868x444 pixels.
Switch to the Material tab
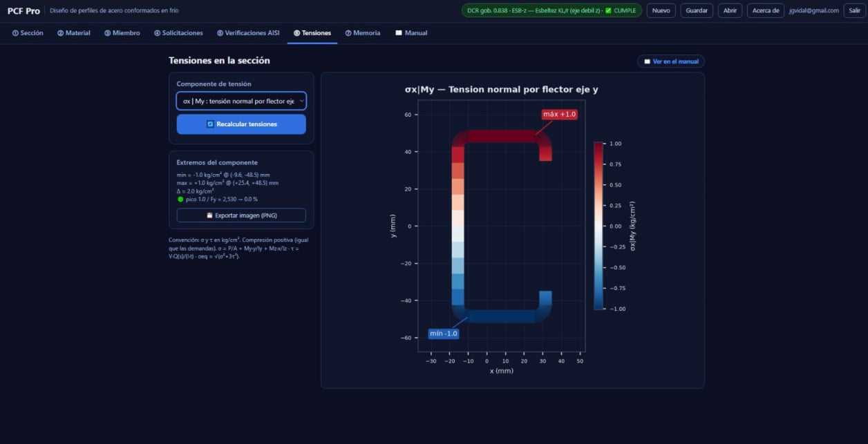[x=74, y=33]
